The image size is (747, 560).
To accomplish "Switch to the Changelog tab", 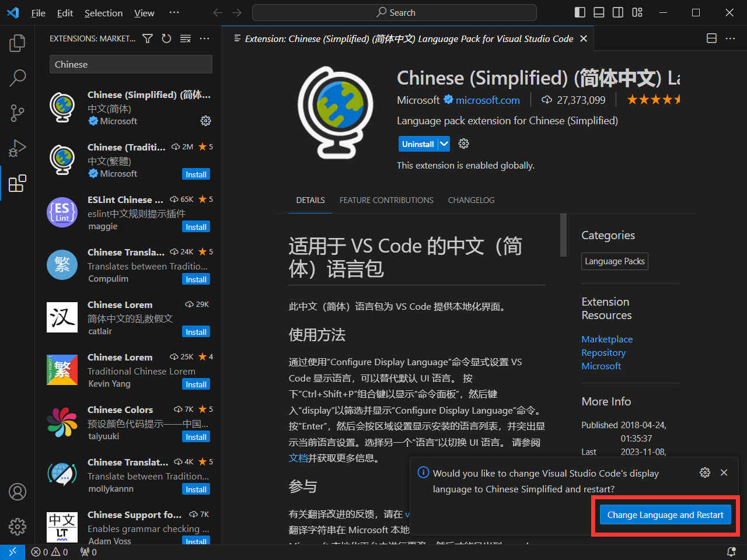I will pyautogui.click(x=471, y=200).
